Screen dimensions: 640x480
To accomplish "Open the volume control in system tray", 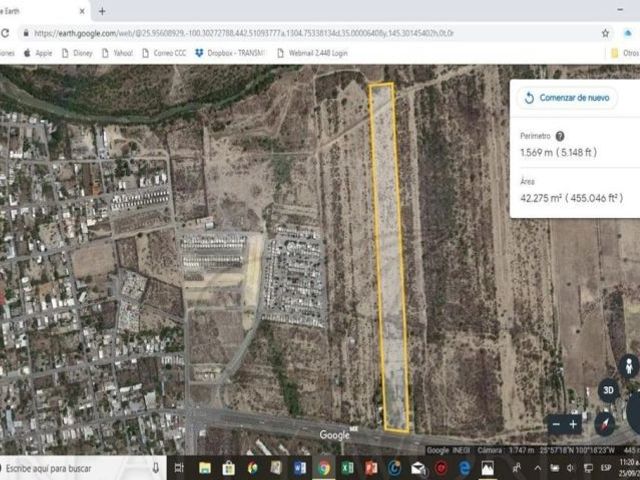I will click(x=571, y=468).
